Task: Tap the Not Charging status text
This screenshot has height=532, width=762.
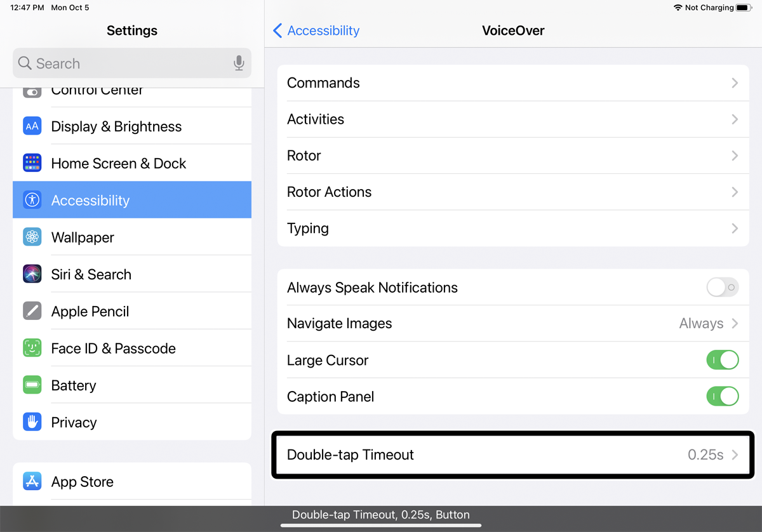Action: point(709,8)
